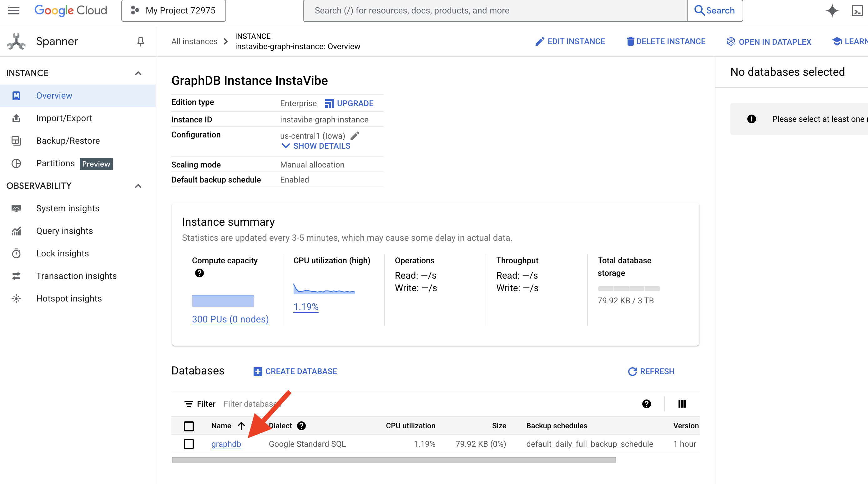Image resolution: width=868 pixels, height=484 pixels.
Task: Click the Total database storage usage bar
Action: (x=628, y=289)
